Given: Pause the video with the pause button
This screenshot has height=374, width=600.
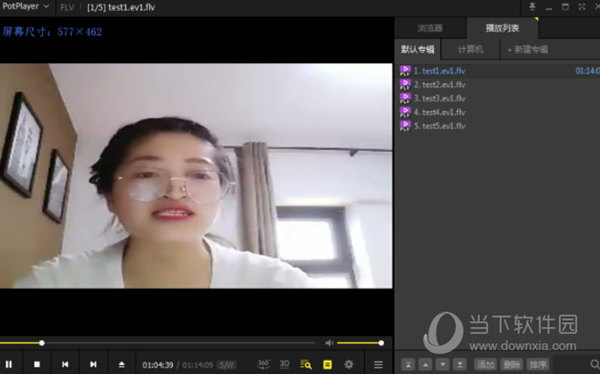Looking at the screenshot, I should pyautogui.click(x=8, y=364).
